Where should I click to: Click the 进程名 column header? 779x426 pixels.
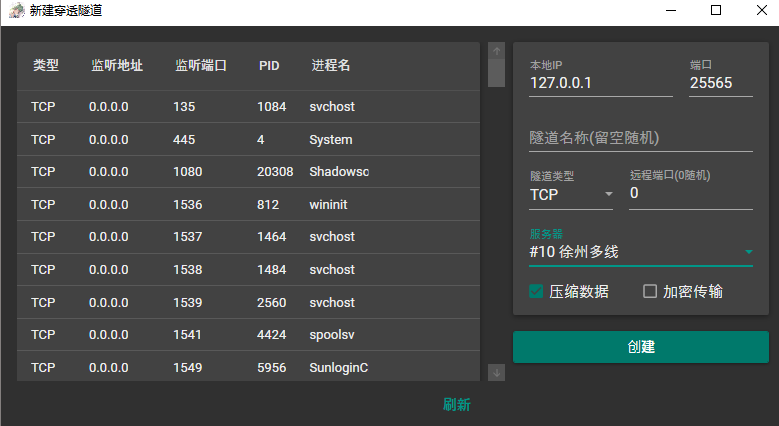coord(331,65)
